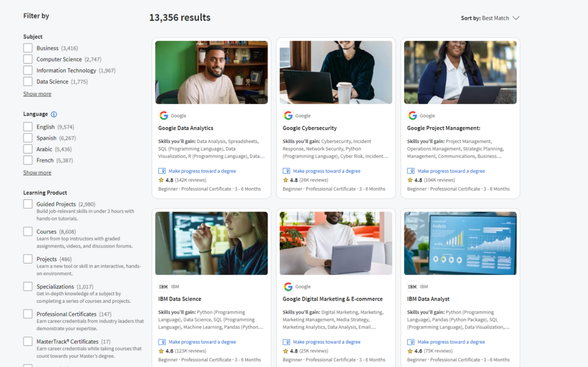Image resolution: width=588 pixels, height=367 pixels.
Task: Click Google Project Management thumbnail image
Action: [x=461, y=72]
